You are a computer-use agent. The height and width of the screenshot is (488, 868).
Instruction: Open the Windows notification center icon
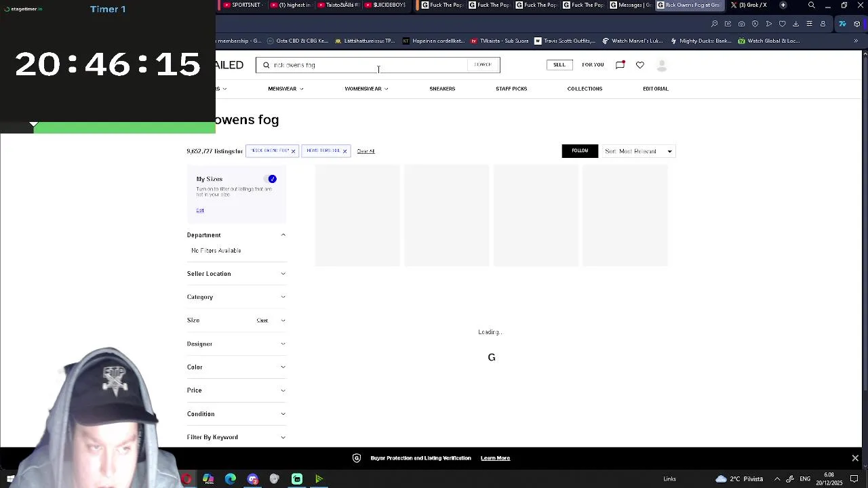(854, 479)
